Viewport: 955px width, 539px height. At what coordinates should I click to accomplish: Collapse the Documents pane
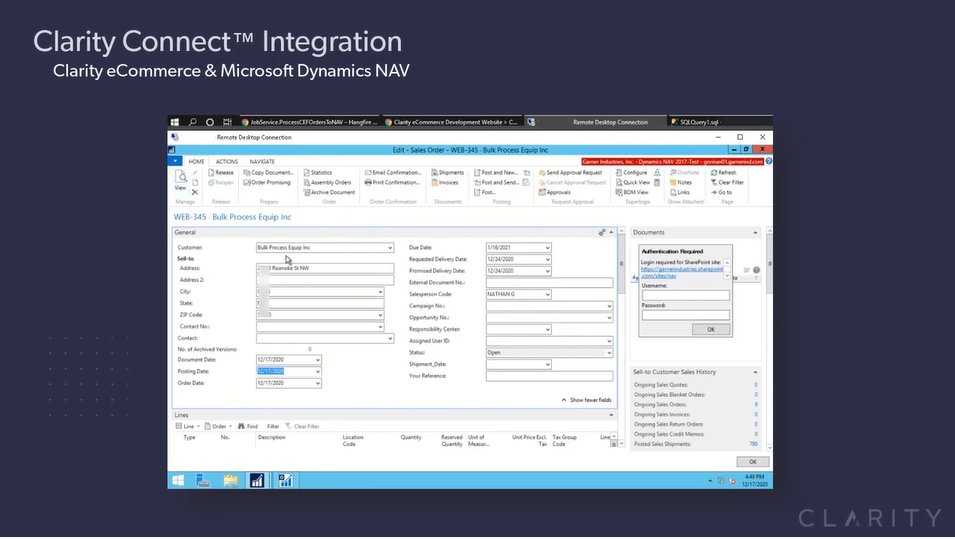coord(755,233)
